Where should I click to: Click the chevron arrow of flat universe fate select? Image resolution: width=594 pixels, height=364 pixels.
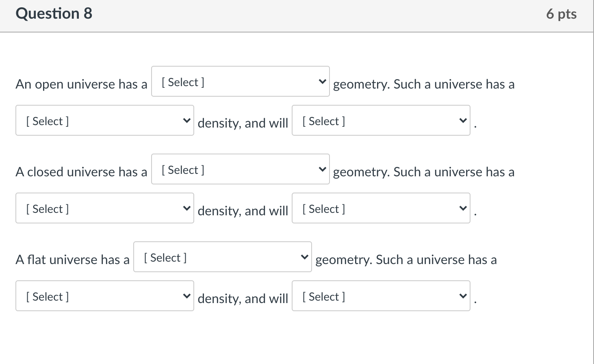coord(463,296)
